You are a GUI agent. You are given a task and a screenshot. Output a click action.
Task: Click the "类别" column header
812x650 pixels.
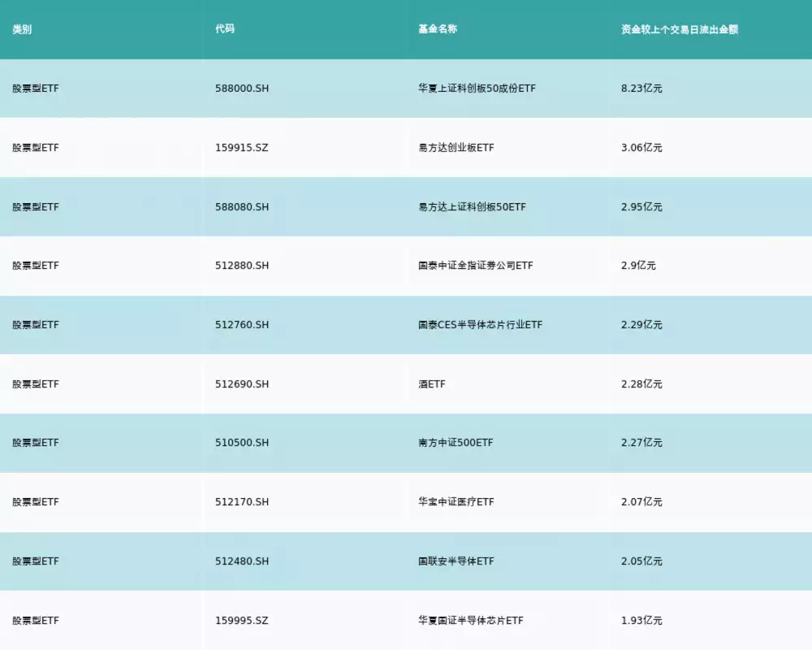point(22,29)
